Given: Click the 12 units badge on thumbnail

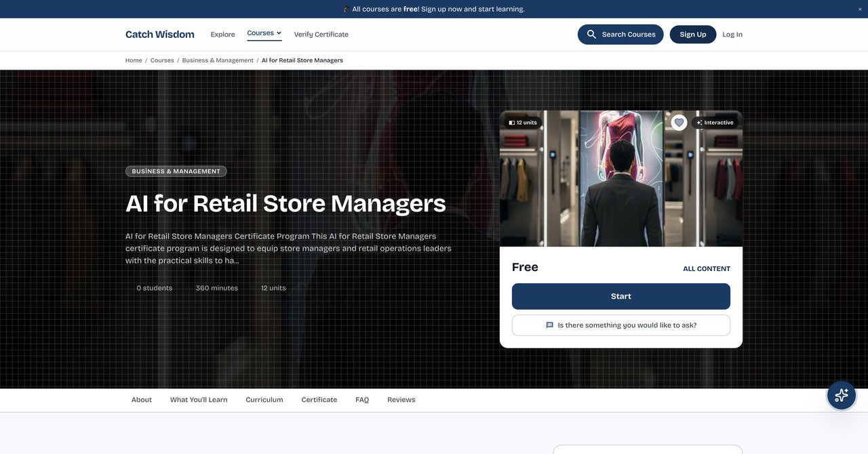Looking at the screenshot, I should tap(523, 123).
